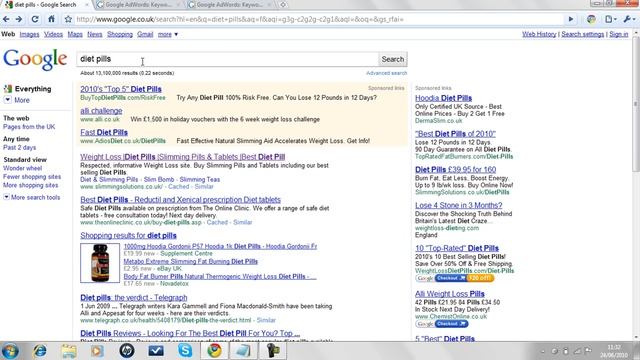
Task: Open News in the Google top navigation
Action: coord(95,34)
